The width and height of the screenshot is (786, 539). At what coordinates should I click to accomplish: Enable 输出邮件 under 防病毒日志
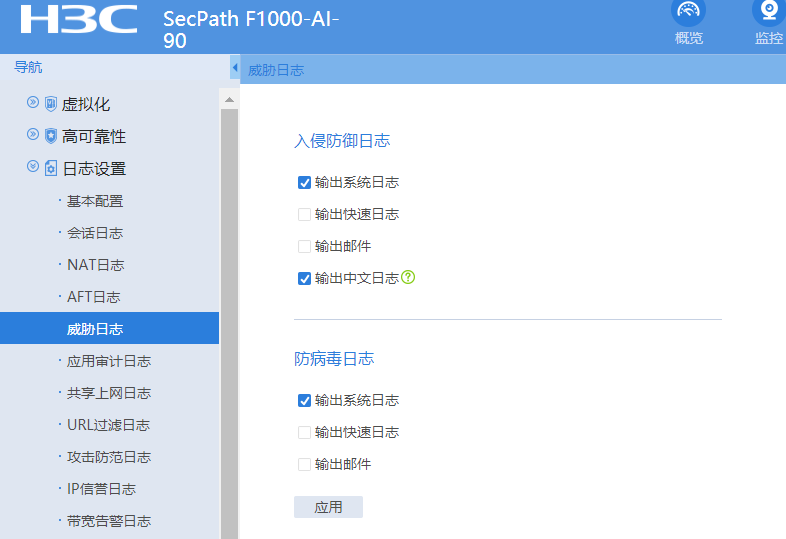point(305,464)
